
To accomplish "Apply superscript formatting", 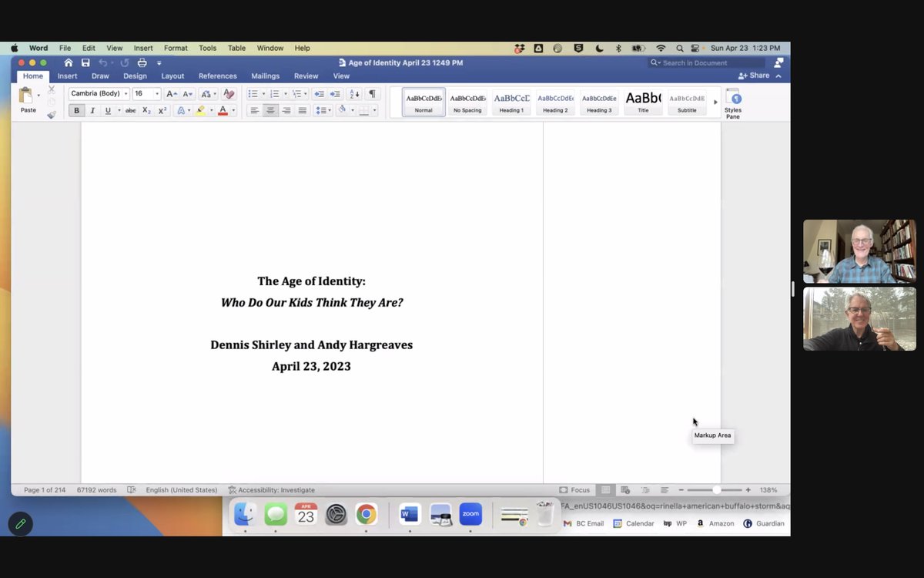I will [162, 110].
